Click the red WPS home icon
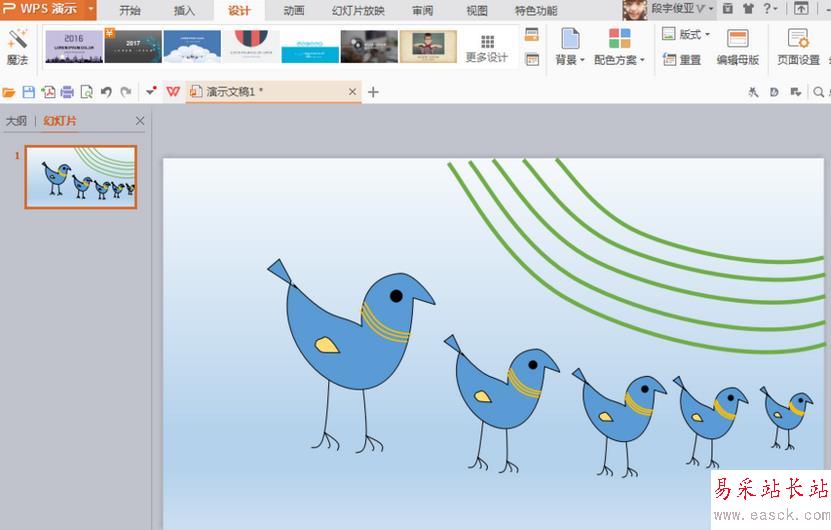 pos(173,92)
